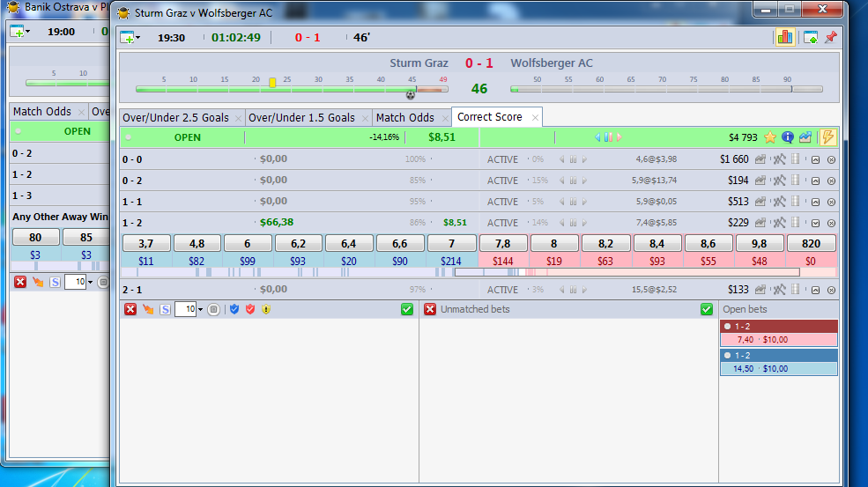Open the price chart icon in 0 - 0 row

(760, 159)
